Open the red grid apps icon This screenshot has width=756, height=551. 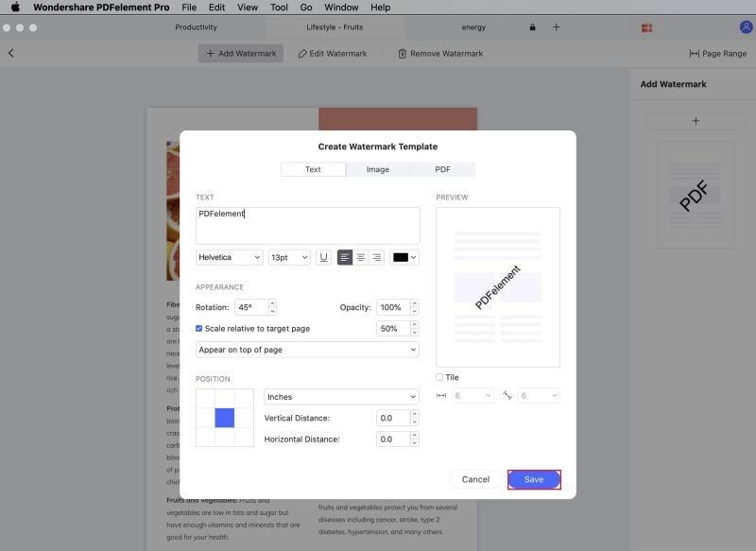646,28
